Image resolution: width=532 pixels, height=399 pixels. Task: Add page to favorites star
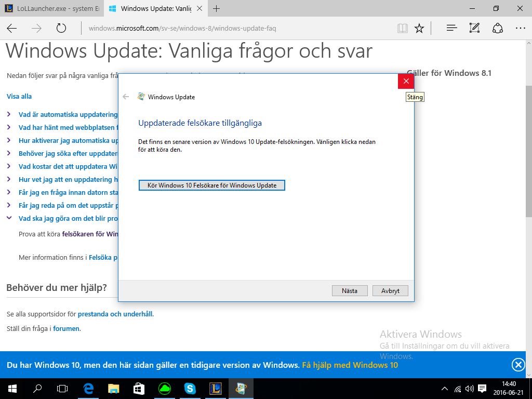point(419,28)
